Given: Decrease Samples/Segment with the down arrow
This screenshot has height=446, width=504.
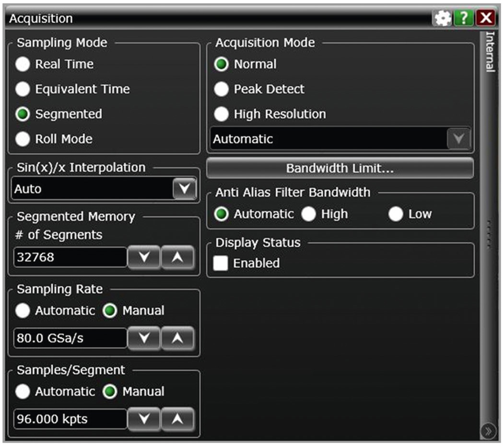Looking at the screenshot, I should pyautogui.click(x=143, y=420).
